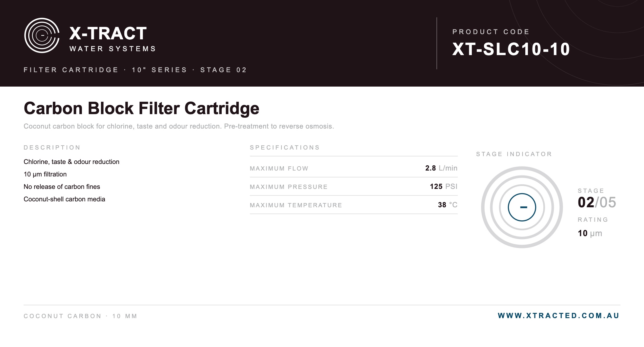Select the product code XT-SLC10-10

tap(511, 49)
